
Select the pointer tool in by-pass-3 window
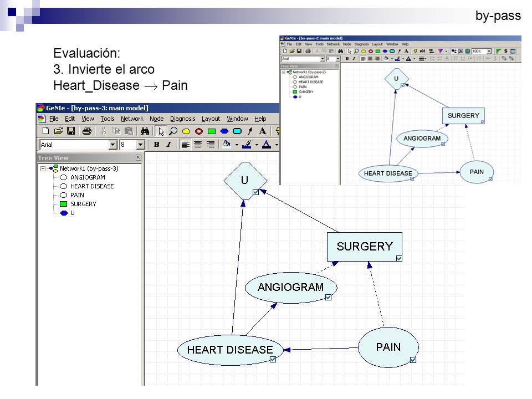point(161,131)
